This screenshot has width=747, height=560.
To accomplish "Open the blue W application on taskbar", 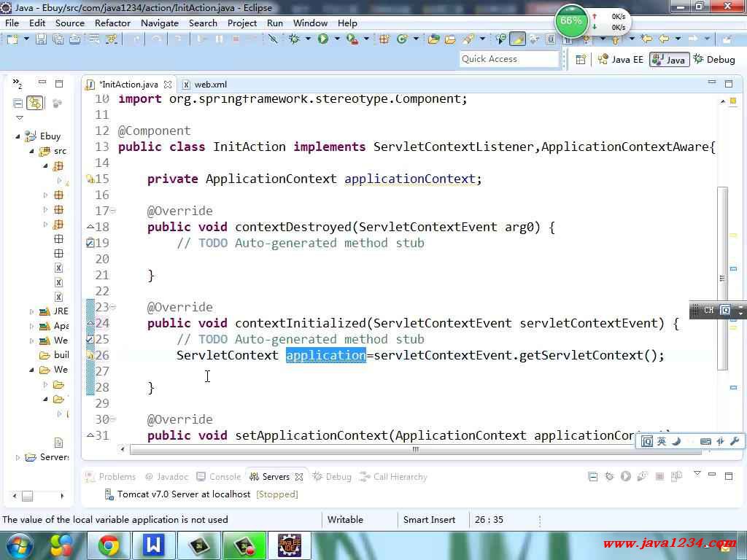I will pyautogui.click(x=153, y=545).
